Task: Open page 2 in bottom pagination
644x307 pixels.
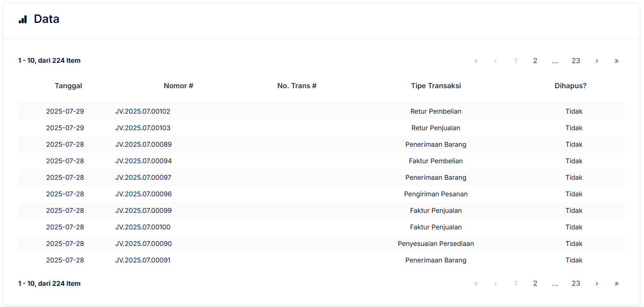Action: click(x=535, y=283)
